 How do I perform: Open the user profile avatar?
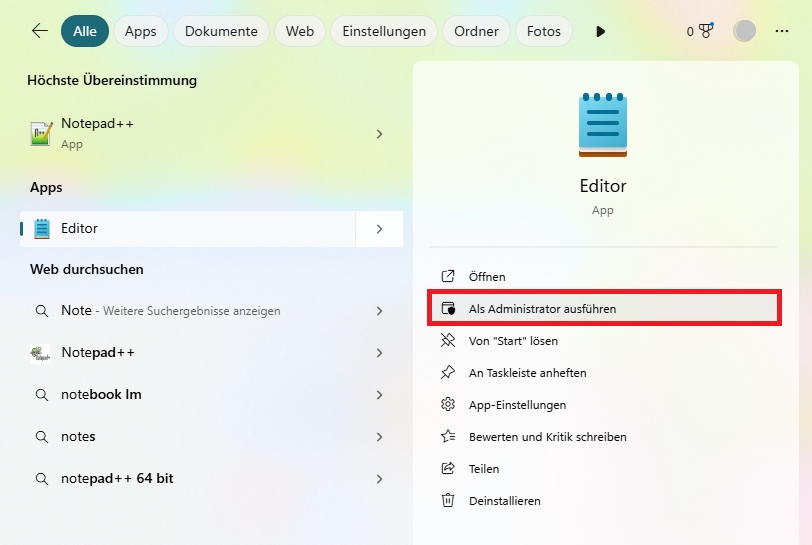click(x=744, y=31)
